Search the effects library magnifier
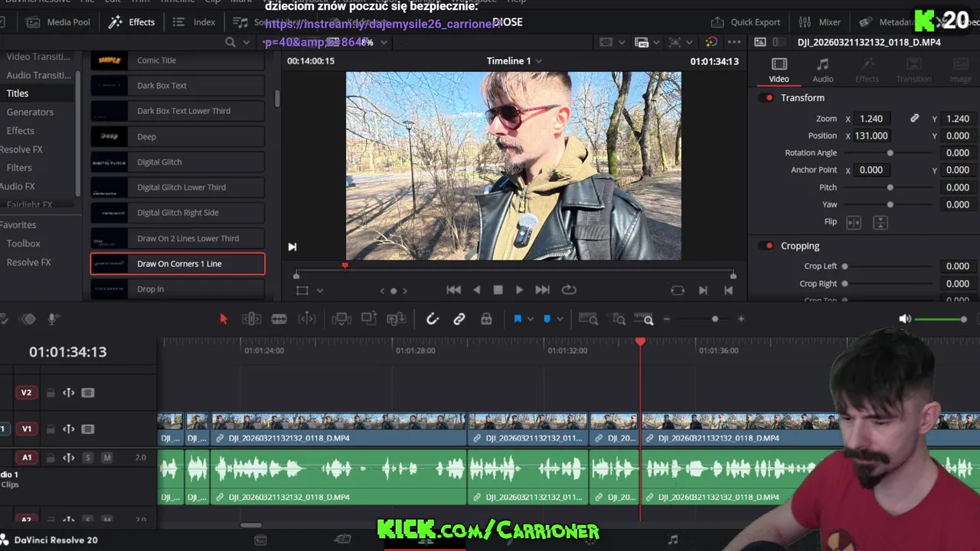The width and height of the screenshot is (980, 551). (230, 42)
